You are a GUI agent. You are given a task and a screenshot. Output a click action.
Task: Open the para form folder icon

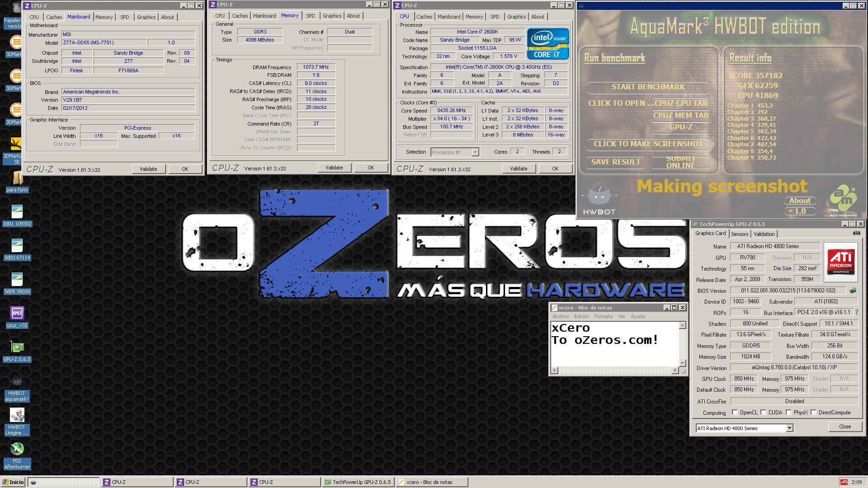tap(17, 182)
